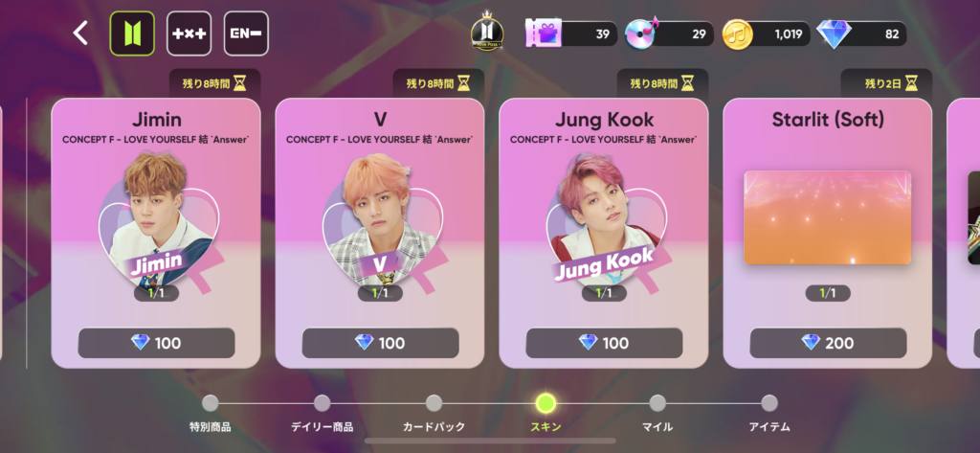Open the gift ticket counter showing 39
Viewport: 980px width, 453px height.
[571, 34]
